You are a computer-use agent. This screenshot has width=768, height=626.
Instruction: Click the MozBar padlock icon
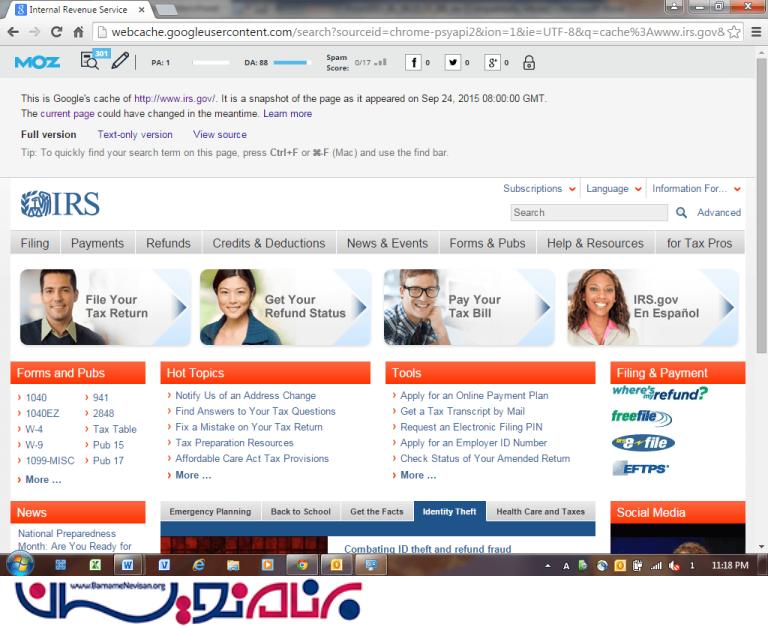point(529,62)
